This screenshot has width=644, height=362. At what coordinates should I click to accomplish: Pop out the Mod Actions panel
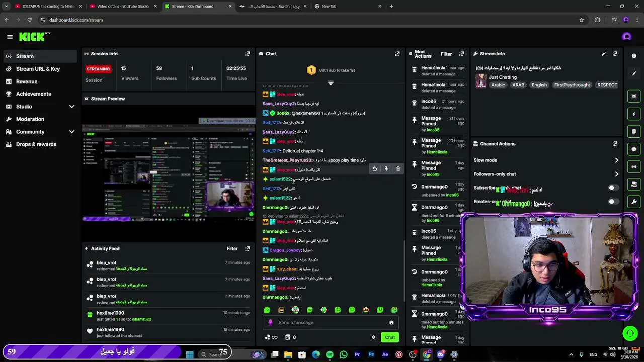click(x=461, y=54)
